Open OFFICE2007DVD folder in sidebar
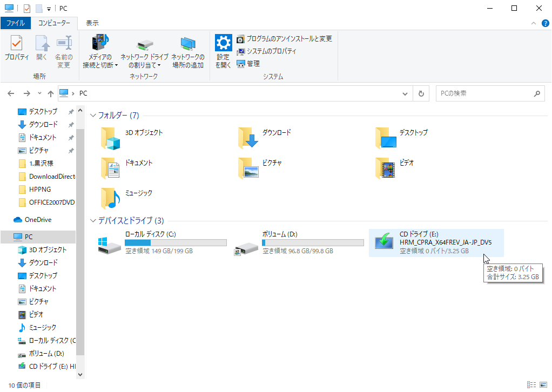The image size is (552, 392). point(46,202)
